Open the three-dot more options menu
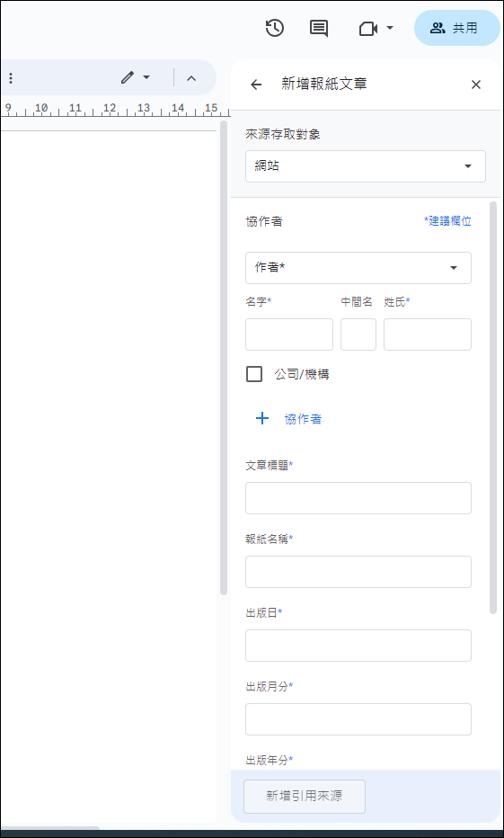 click(x=10, y=78)
